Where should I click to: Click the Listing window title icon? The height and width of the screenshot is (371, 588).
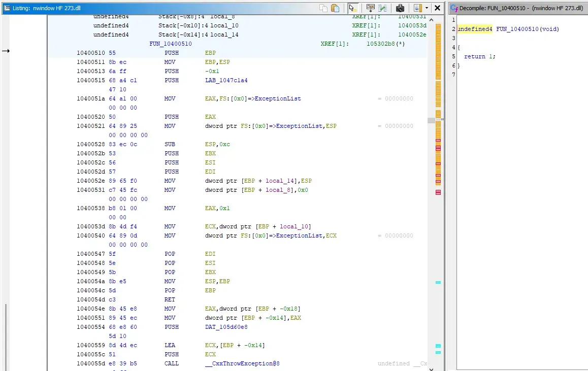pos(7,8)
